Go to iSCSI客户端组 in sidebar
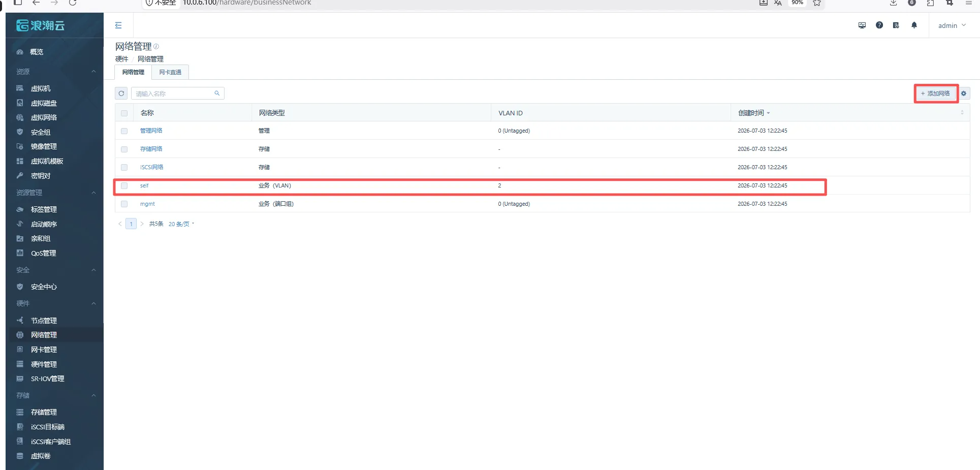 point(51,442)
